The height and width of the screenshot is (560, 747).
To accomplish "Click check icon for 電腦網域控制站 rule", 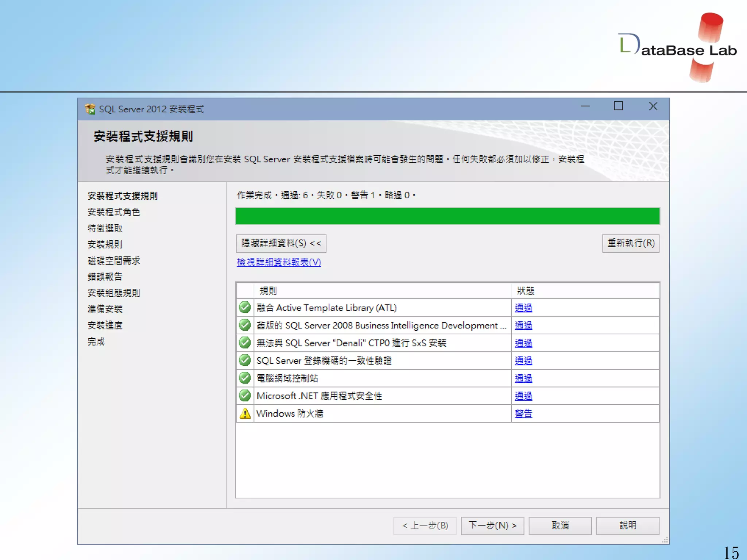I will click(245, 378).
